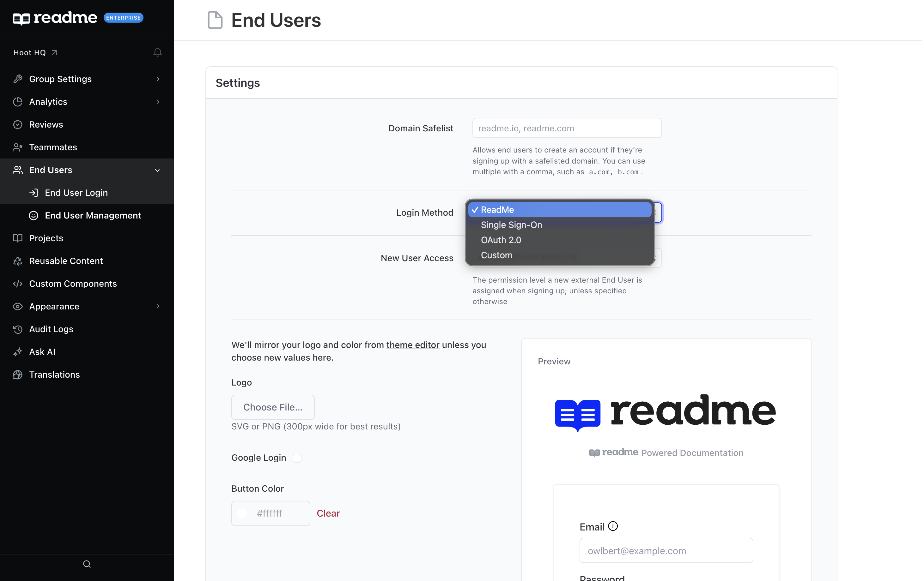Screen dimensions: 924x581
Task: Expand the Appearance section chevron
Action: [x=158, y=306]
